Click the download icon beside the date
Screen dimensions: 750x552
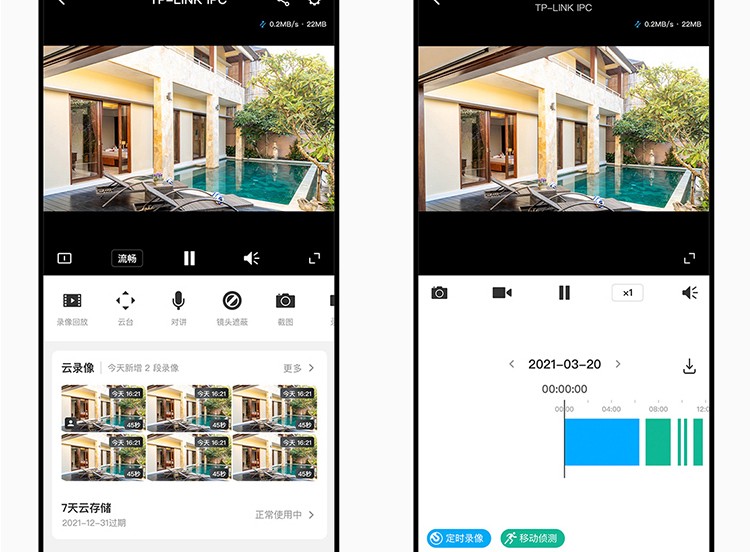click(x=689, y=366)
